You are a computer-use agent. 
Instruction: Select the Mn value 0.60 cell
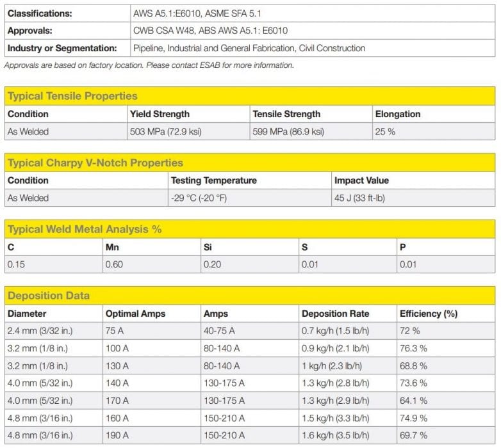click(x=113, y=264)
